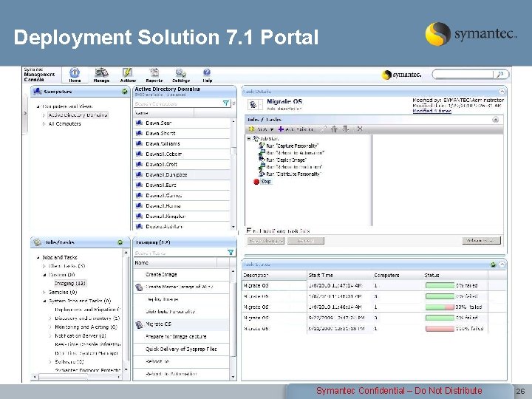Click the Cancel button in Task Details
Image resolution: width=532 pixels, height=399 pixels.
pos(306,241)
